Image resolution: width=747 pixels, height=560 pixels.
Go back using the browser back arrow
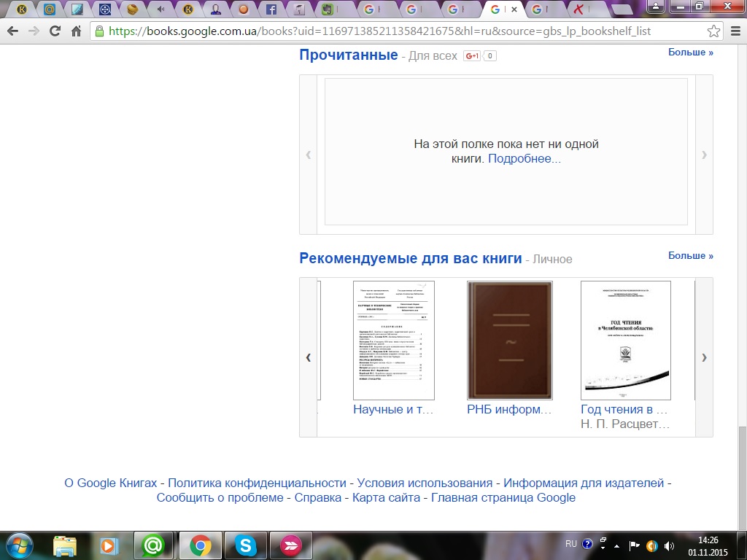[x=13, y=31]
